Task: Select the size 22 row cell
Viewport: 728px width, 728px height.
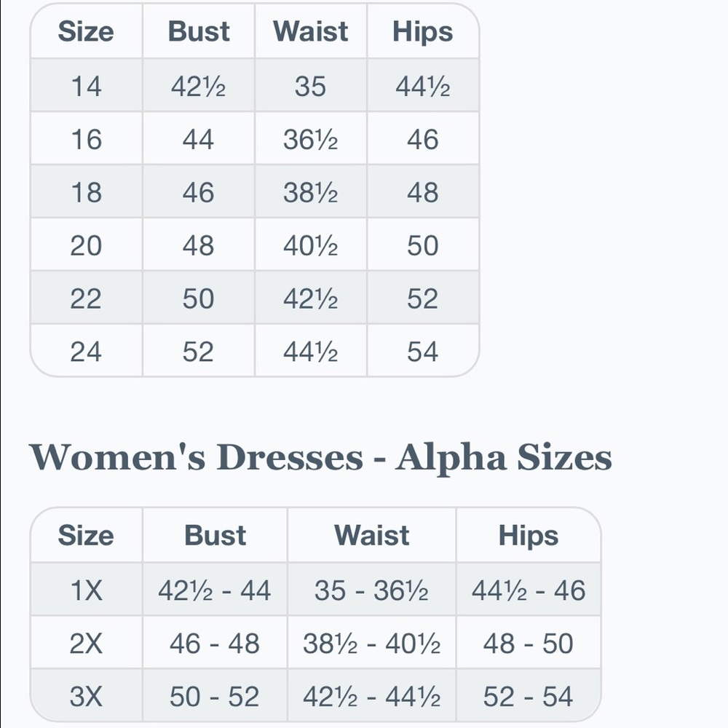Action: (x=87, y=298)
